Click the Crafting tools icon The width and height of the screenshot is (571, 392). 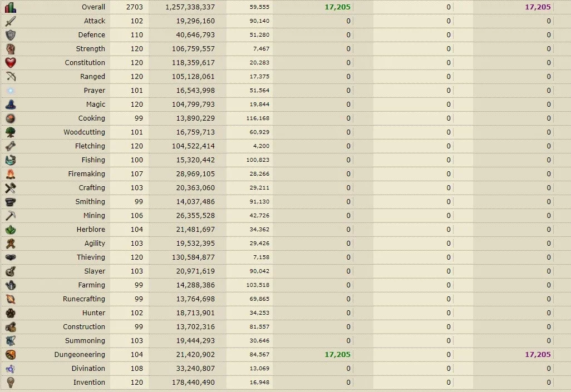(11, 188)
